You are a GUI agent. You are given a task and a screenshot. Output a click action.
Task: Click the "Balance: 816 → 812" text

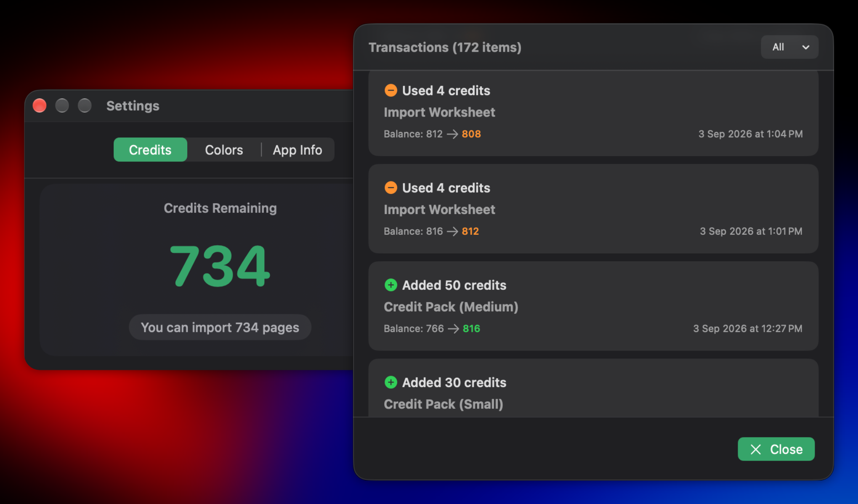431,231
